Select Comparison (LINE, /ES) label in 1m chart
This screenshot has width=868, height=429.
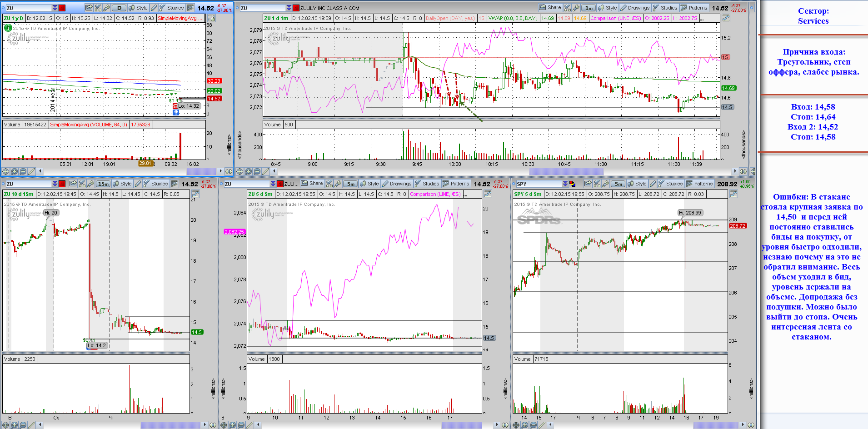(615, 18)
